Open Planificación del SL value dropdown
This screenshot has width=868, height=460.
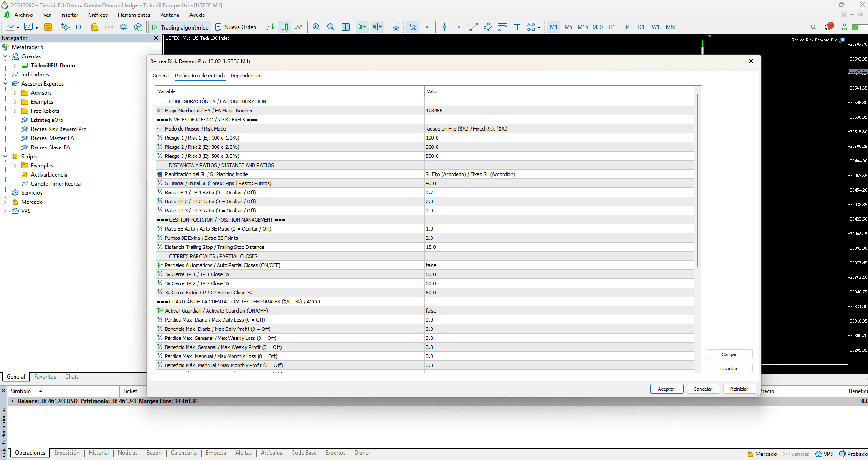(x=559, y=174)
